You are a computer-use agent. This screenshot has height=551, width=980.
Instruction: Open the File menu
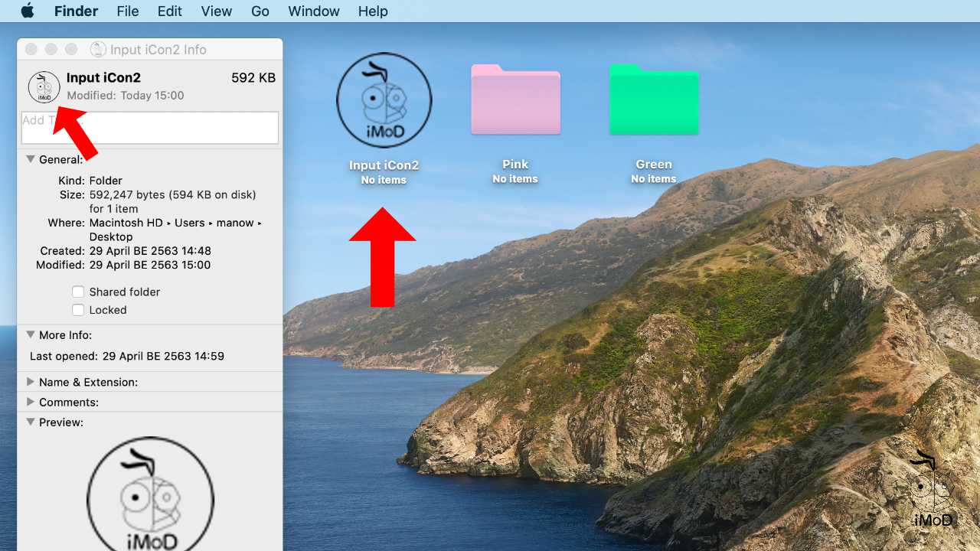128,11
